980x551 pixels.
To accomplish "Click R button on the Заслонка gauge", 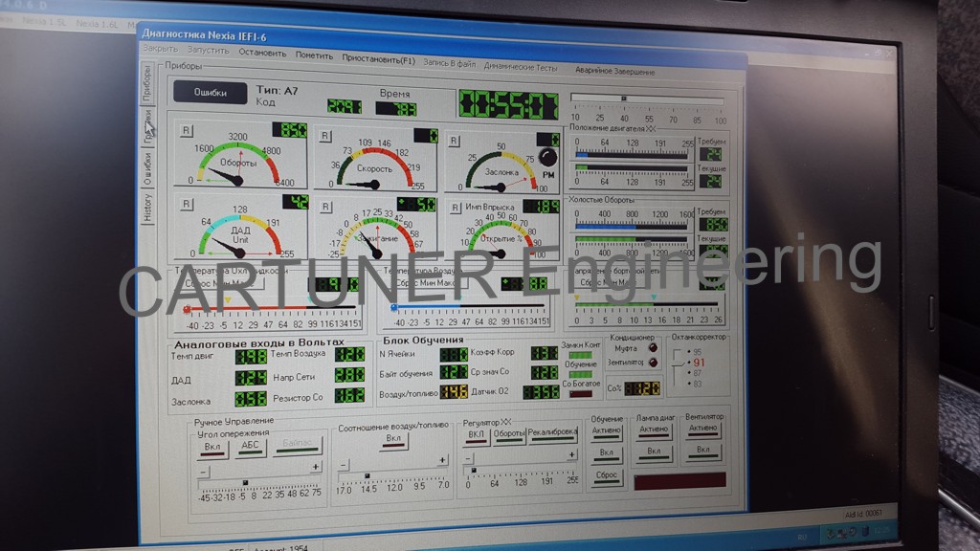I will tap(455, 141).
